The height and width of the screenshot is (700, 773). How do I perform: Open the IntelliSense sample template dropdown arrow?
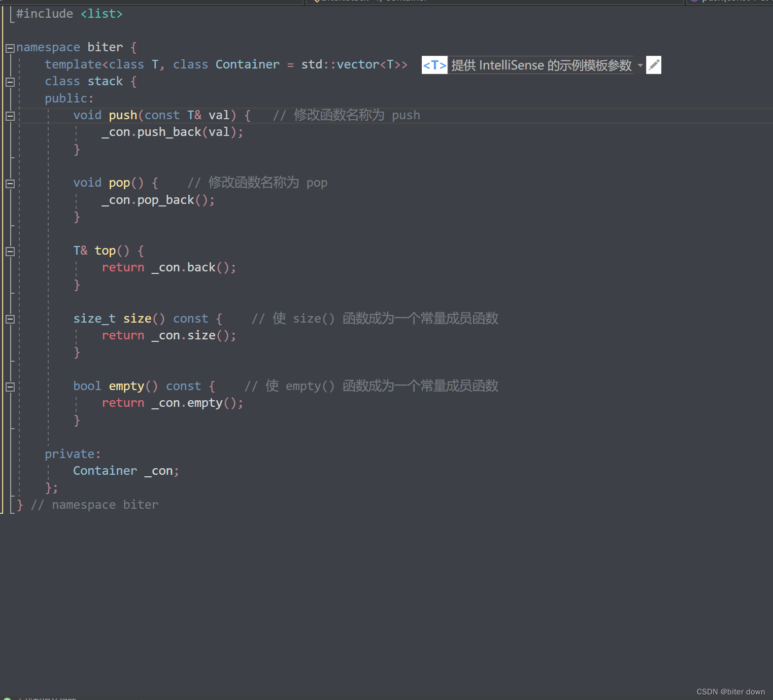[x=640, y=65]
